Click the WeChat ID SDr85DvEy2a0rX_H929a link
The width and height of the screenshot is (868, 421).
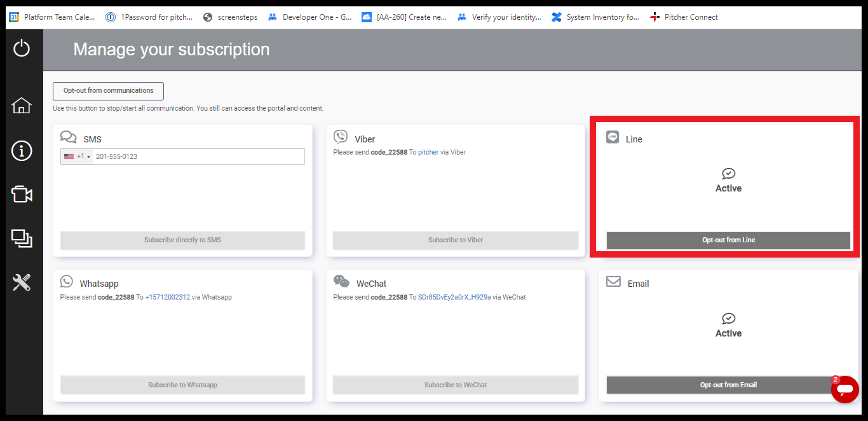(x=454, y=298)
